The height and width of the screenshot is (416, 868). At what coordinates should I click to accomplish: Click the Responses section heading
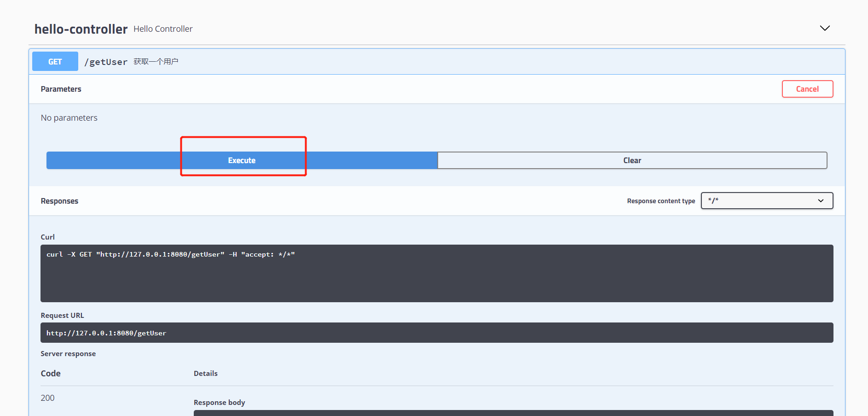(59, 201)
